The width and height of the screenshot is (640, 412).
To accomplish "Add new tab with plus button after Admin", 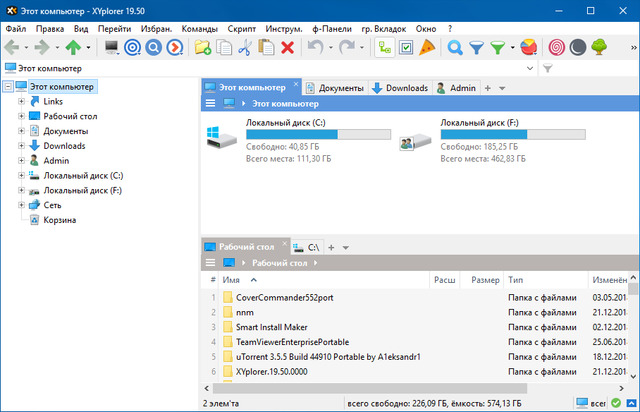I will click(x=488, y=88).
